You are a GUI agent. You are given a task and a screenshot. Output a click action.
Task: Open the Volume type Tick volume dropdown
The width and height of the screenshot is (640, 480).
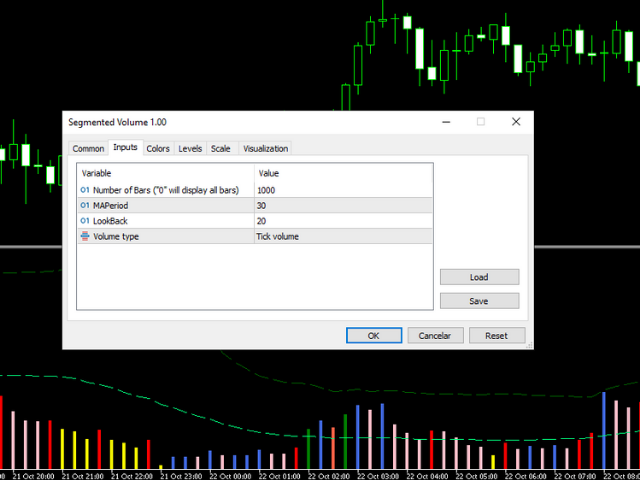(343, 237)
